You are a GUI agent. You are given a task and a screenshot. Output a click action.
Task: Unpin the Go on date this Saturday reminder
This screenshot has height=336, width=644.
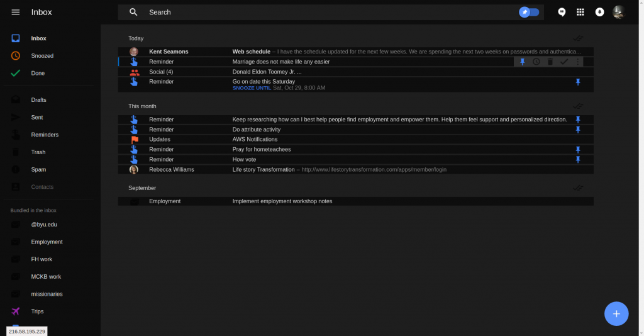point(578,82)
